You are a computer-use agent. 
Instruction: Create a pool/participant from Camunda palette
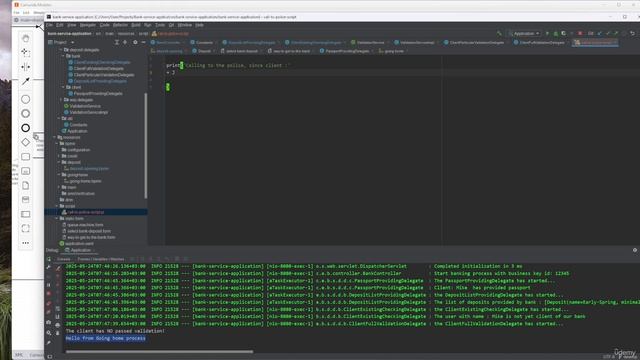coord(26,214)
